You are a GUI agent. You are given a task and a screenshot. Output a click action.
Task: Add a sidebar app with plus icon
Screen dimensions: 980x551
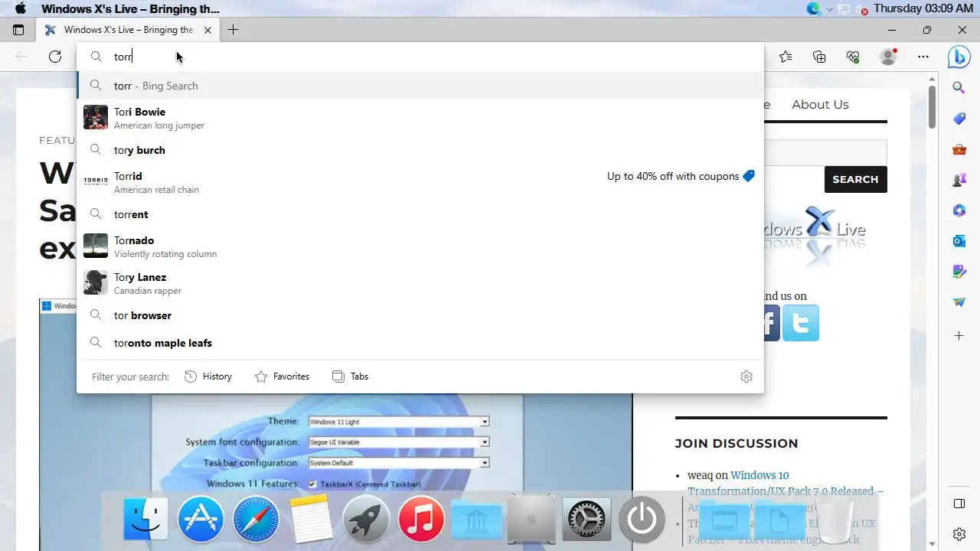point(959,336)
